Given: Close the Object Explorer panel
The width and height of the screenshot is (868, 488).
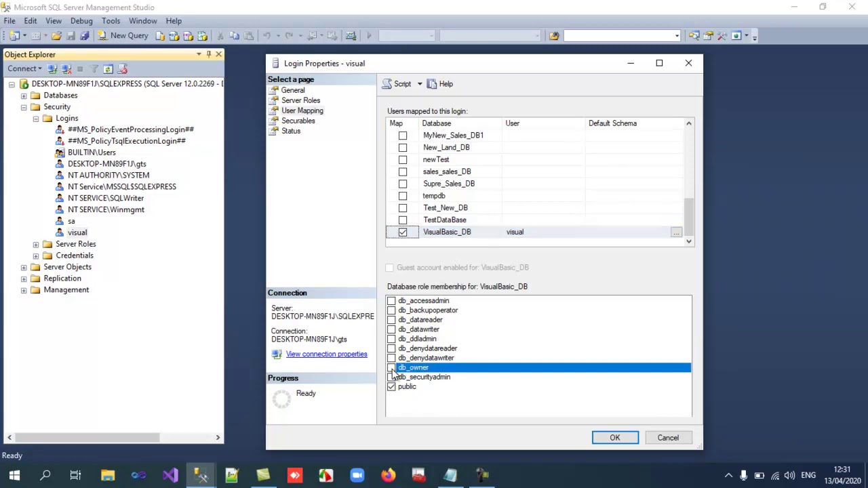Looking at the screenshot, I should pos(218,54).
